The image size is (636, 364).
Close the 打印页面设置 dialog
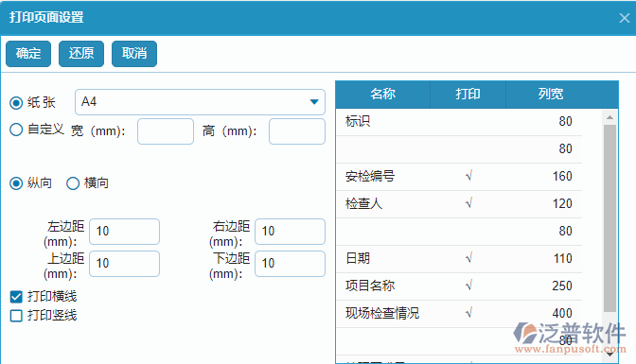pos(625,18)
